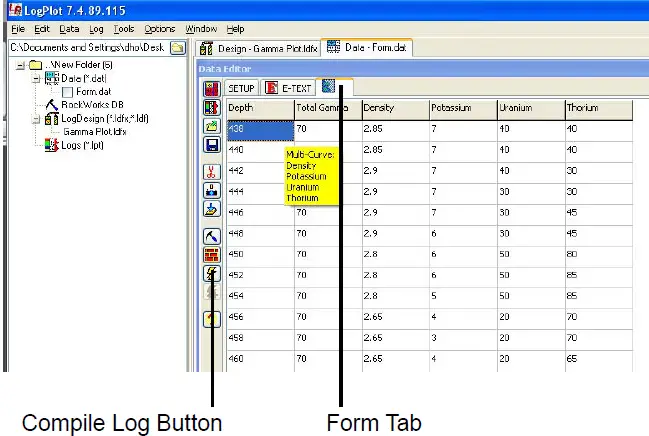
Task: Click the rock hammer icon in Data Editor toolbar
Action: (x=212, y=236)
